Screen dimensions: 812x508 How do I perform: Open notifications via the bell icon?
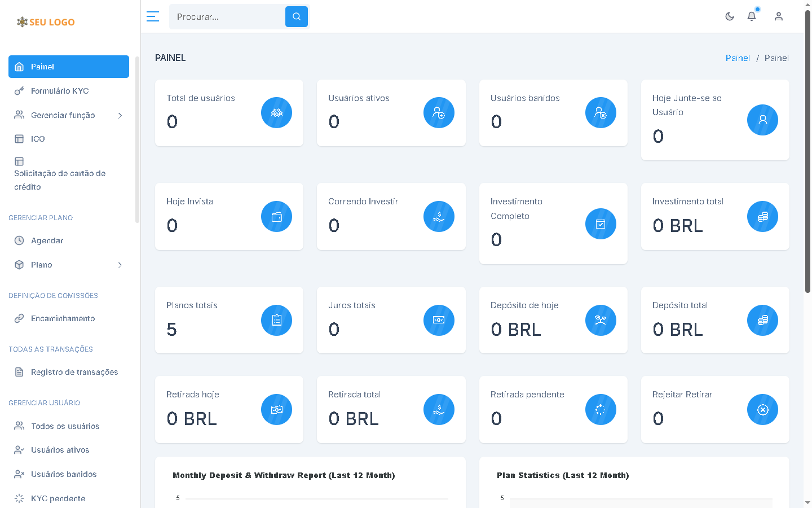click(752, 16)
